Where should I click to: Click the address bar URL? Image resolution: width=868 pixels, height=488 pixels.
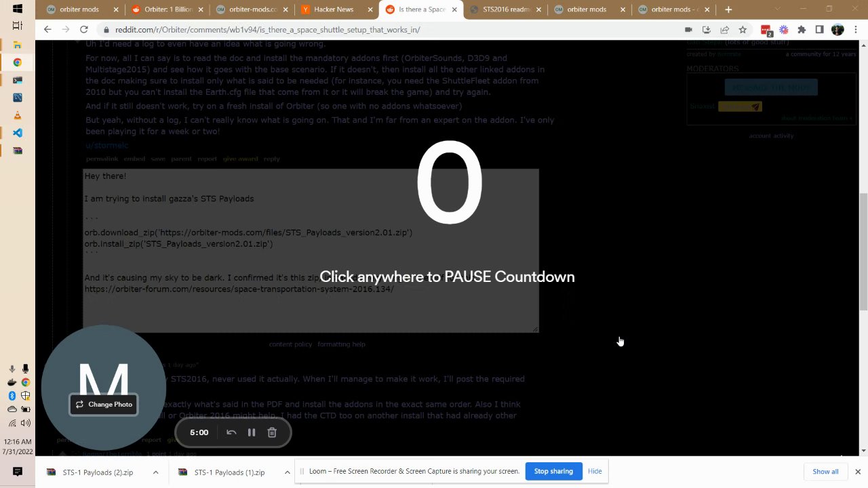[267, 30]
